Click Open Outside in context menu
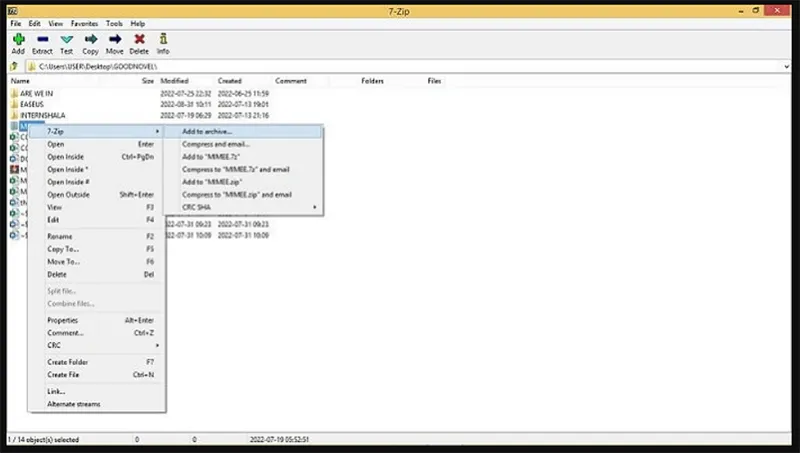Viewport: 800px width, 453px height. [x=97, y=195]
